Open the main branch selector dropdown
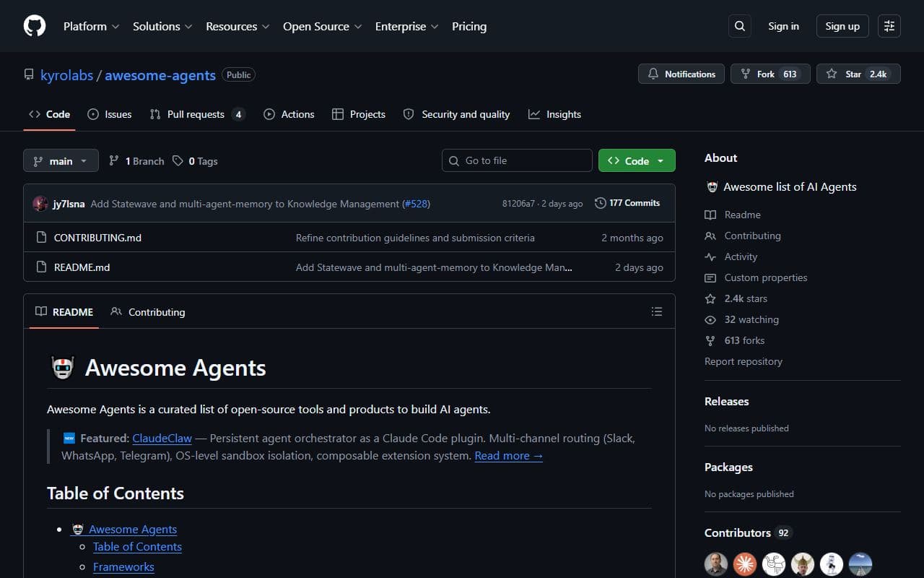The height and width of the screenshot is (578, 924). point(61,161)
